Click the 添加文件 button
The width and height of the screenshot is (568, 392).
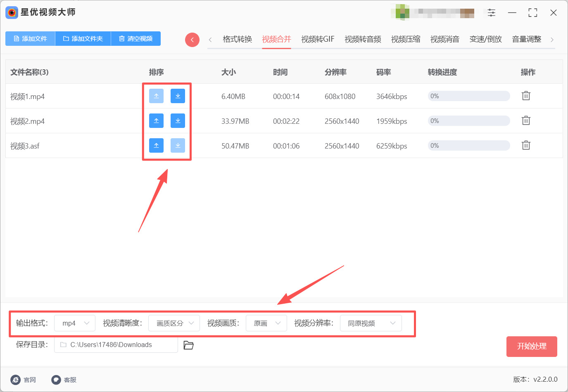pyautogui.click(x=30, y=38)
